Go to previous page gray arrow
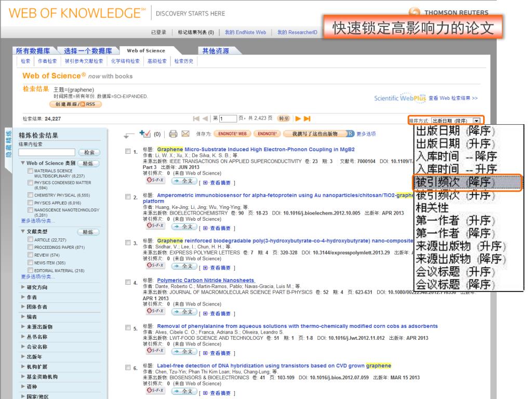Viewport: 532px width, 399px height. pos(205,118)
